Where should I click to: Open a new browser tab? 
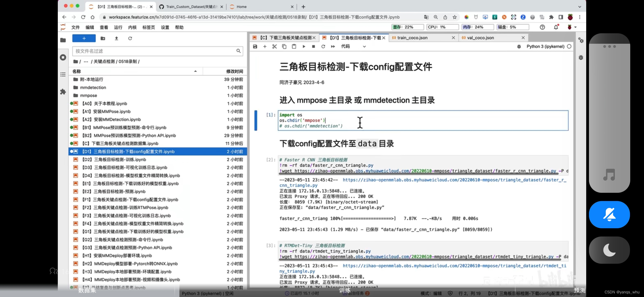coord(303,7)
